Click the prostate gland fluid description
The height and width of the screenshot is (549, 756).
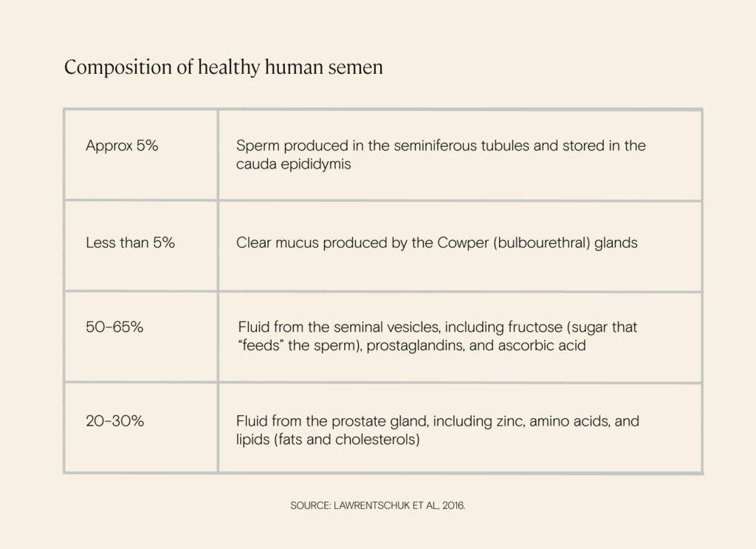click(437, 430)
